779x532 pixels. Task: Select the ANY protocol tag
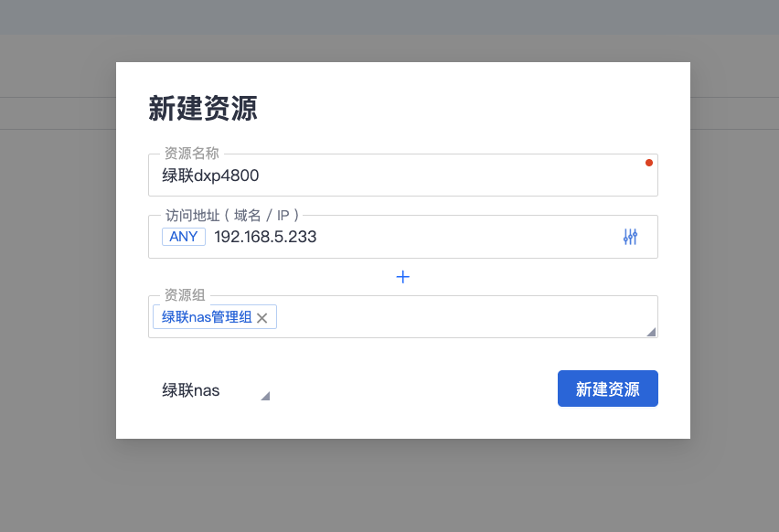[x=184, y=237]
